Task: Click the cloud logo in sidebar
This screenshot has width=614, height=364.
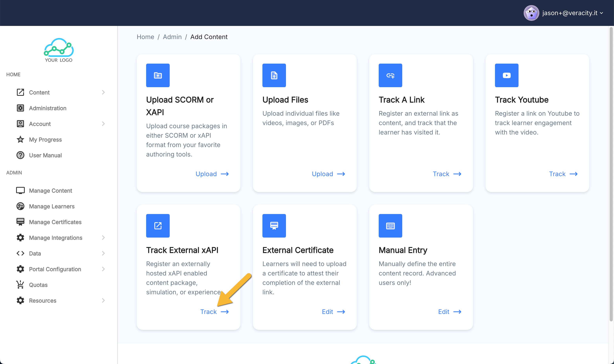Action: (59, 50)
